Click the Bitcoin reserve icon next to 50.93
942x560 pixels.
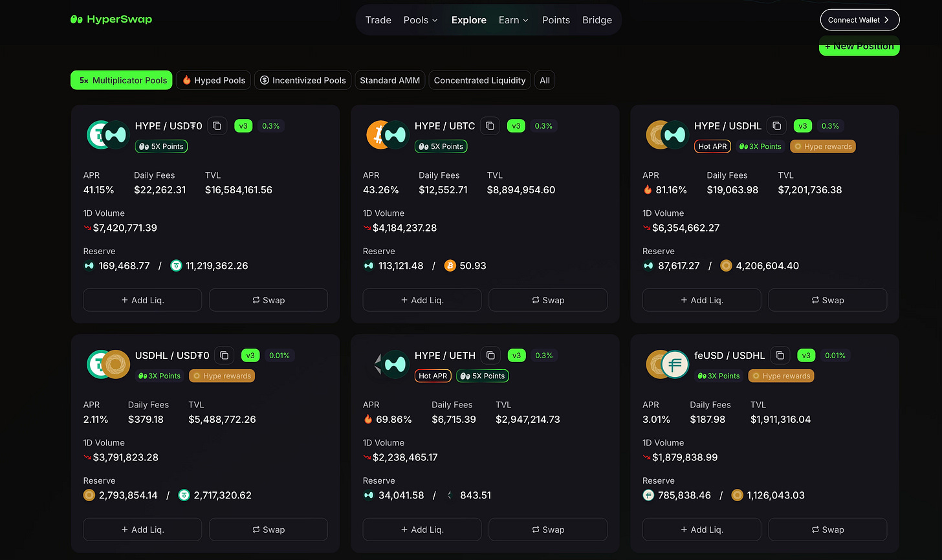click(450, 266)
